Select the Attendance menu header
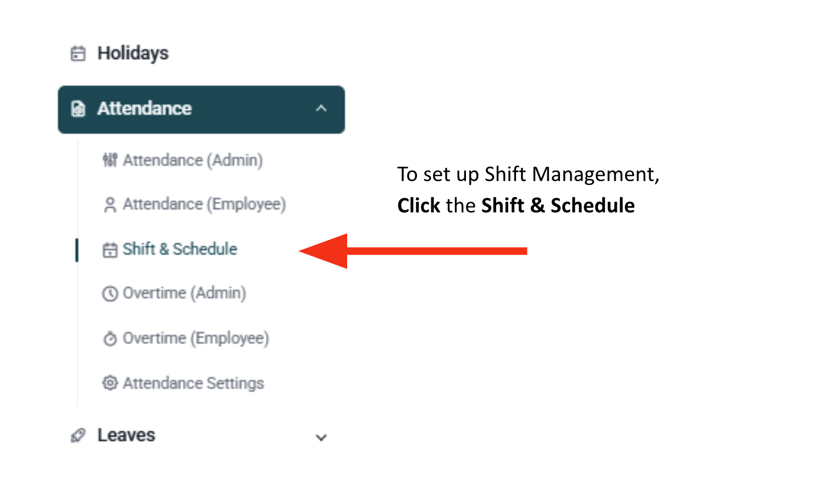 (x=144, y=109)
